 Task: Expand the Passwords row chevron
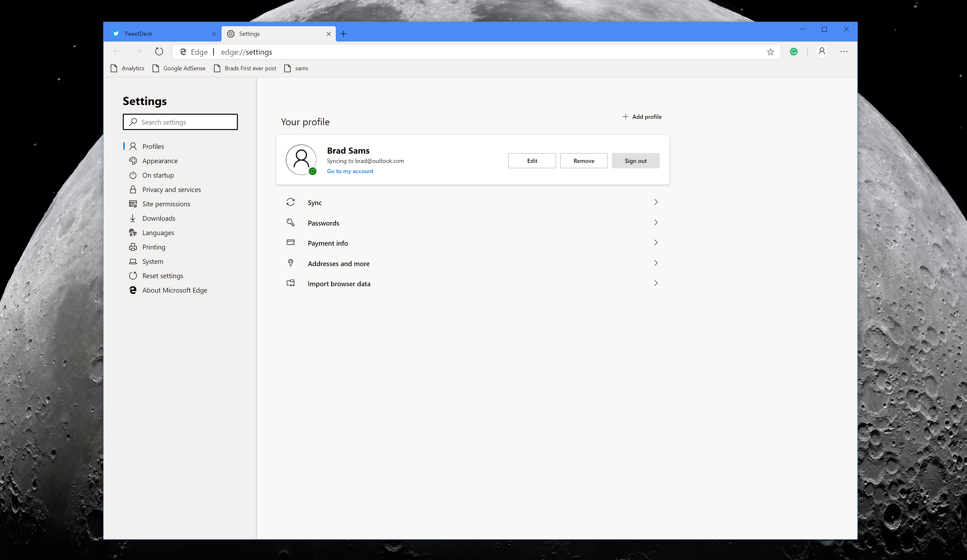[656, 222]
